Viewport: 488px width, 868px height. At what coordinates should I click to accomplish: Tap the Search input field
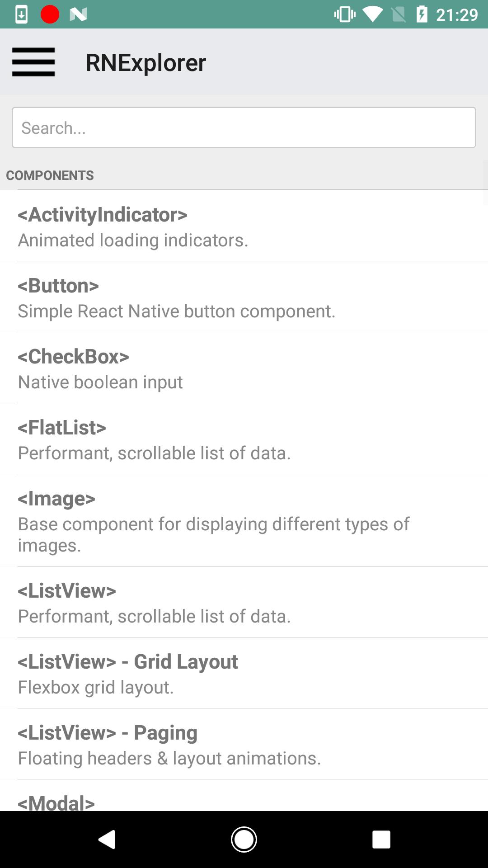pyautogui.click(x=244, y=127)
